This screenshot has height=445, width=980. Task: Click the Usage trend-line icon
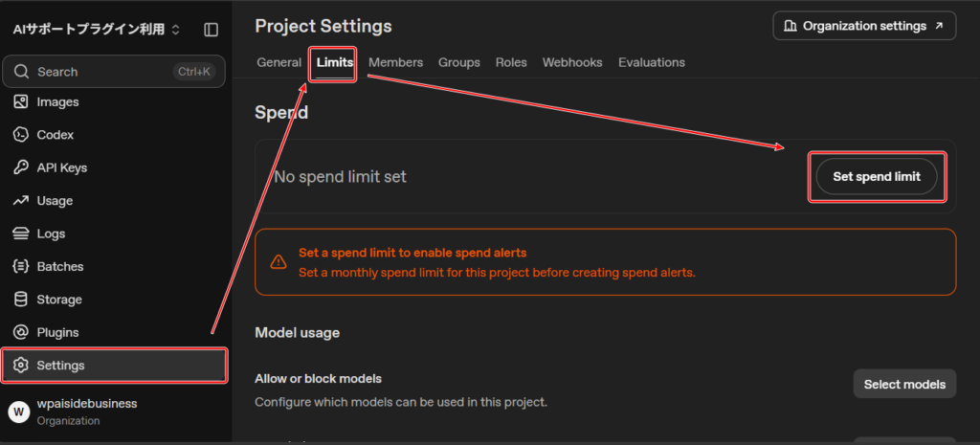click(x=21, y=201)
